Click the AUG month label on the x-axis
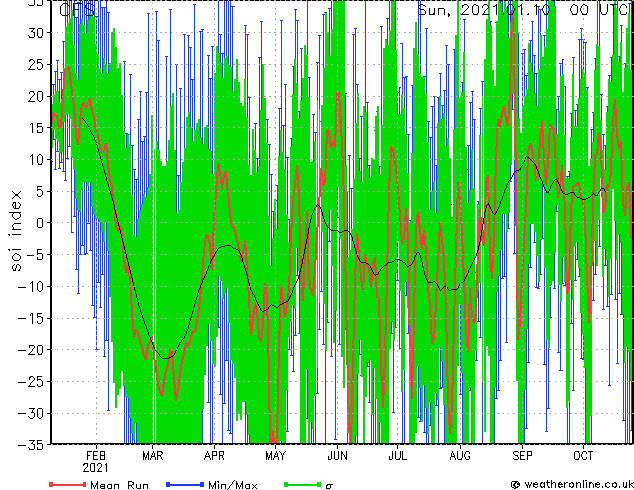Image resolution: width=634 pixels, height=490 pixels. (x=460, y=456)
